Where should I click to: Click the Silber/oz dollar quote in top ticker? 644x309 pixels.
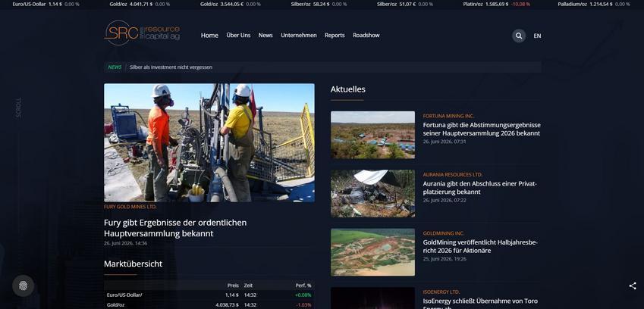pyautogui.click(x=319, y=4)
